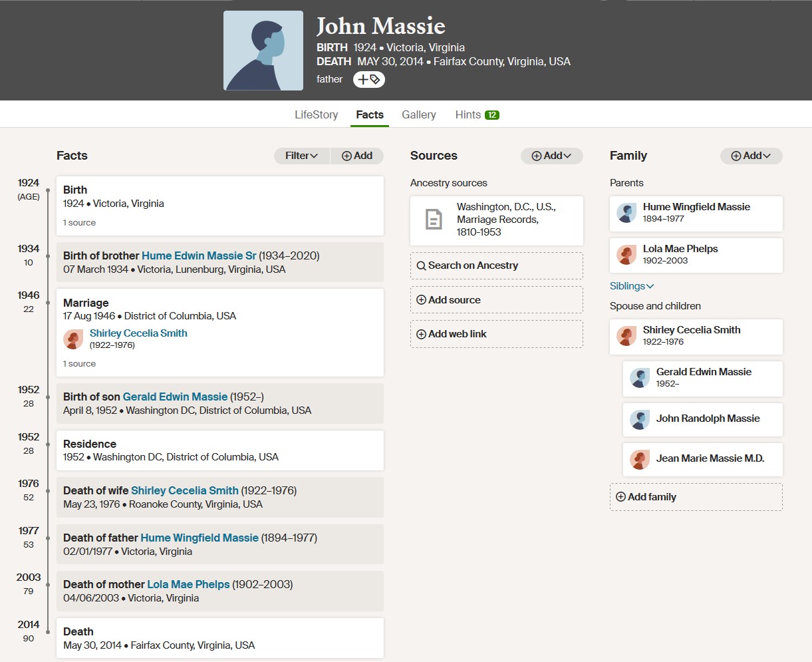The height and width of the screenshot is (662, 812).
Task: Click the document icon for Marriage Records source
Action: (x=434, y=220)
